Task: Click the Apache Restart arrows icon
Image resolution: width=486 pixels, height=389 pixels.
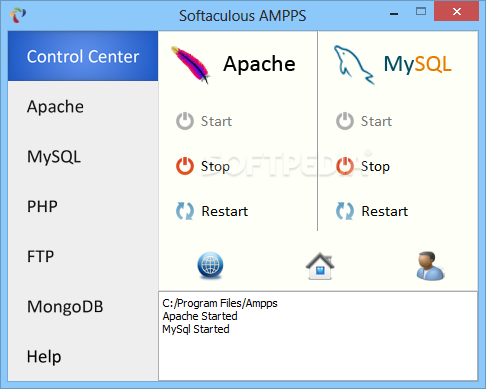Action: click(x=185, y=211)
